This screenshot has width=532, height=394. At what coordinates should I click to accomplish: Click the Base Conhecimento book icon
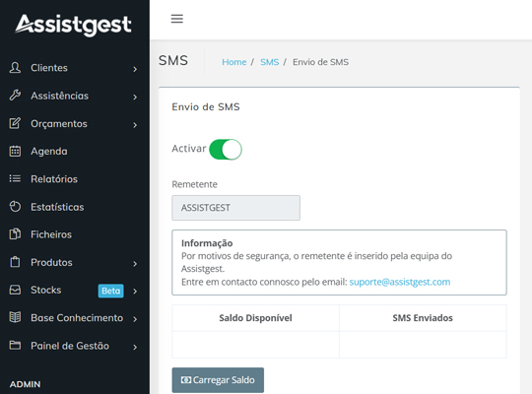[x=15, y=317]
